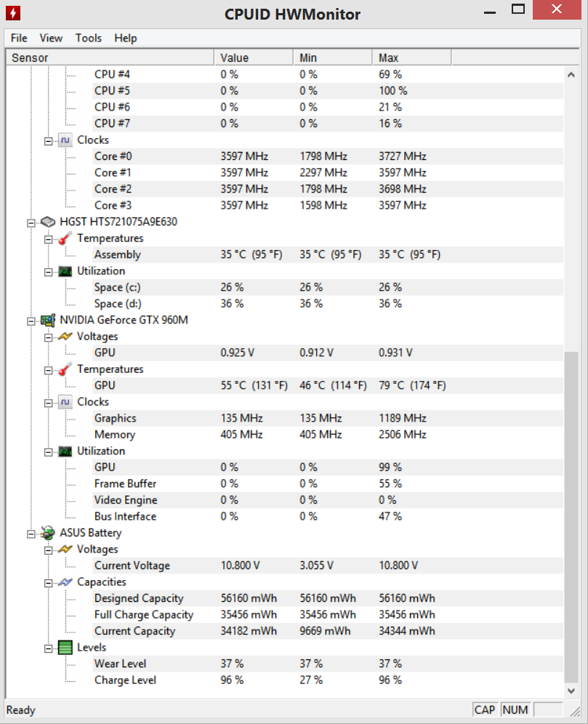
Task: Click the Max column header
Action: [411, 57]
